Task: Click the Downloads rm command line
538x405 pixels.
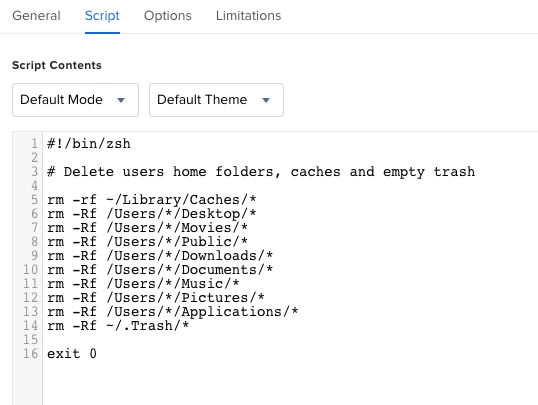Action: [x=160, y=256]
